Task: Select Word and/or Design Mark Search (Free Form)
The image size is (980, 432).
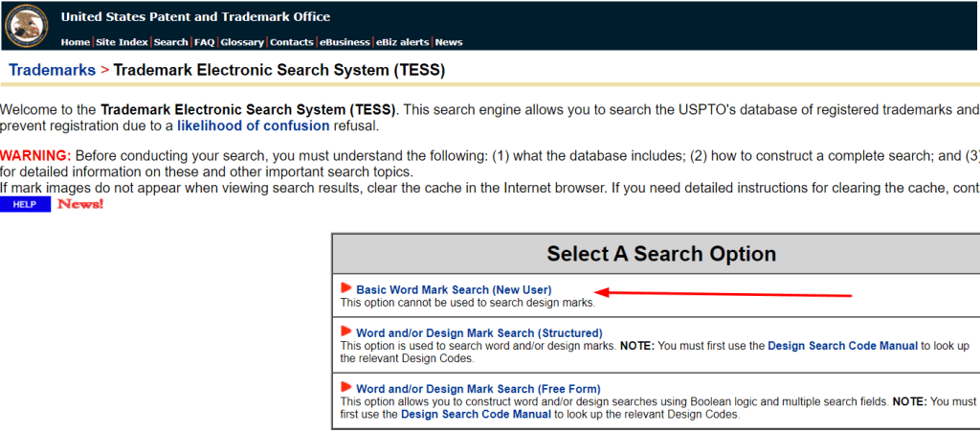Action: (x=479, y=389)
